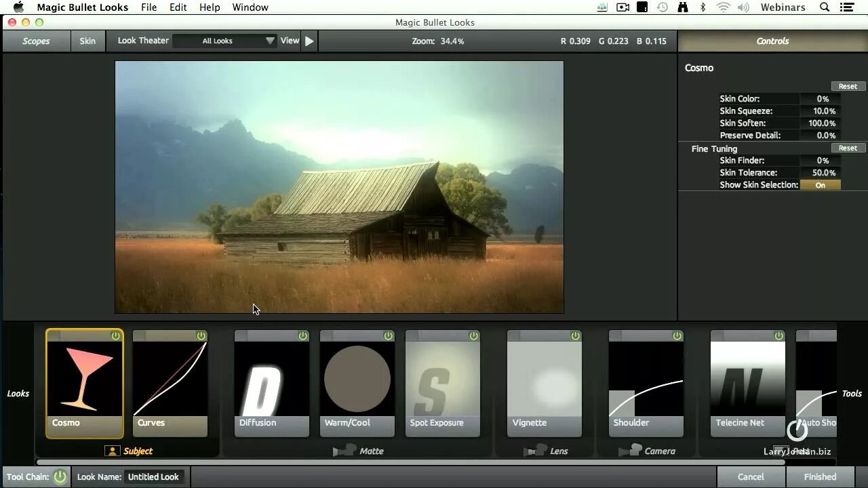868x488 pixels.
Task: Select the Diffusion tool thumbnail
Action: tap(271, 380)
